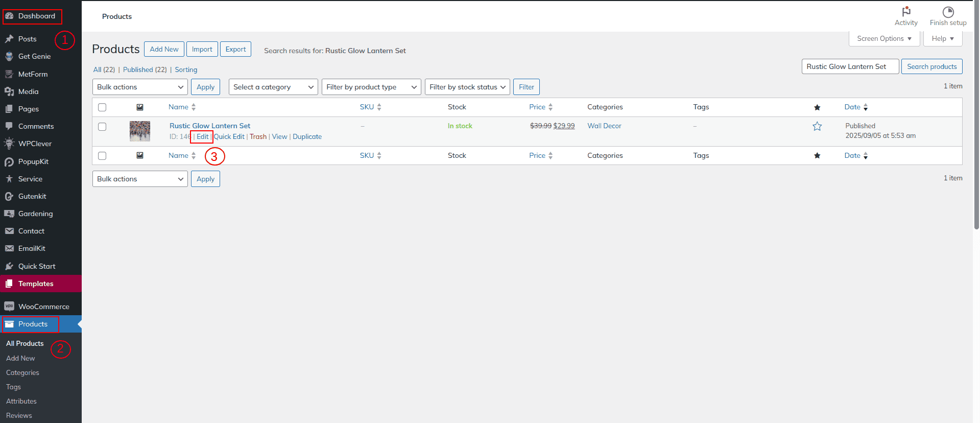Screen dimensions: 980x423
Task: Click the Add New product button
Action: click(164, 49)
